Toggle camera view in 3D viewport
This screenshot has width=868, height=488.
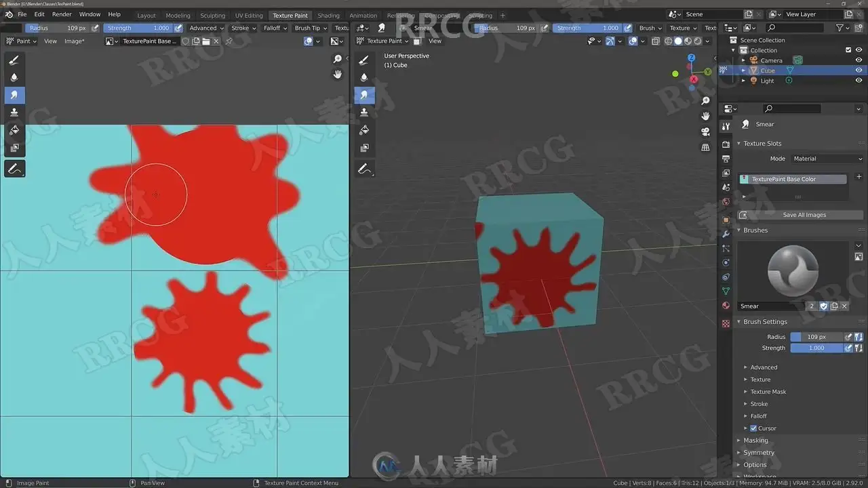tap(705, 131)
